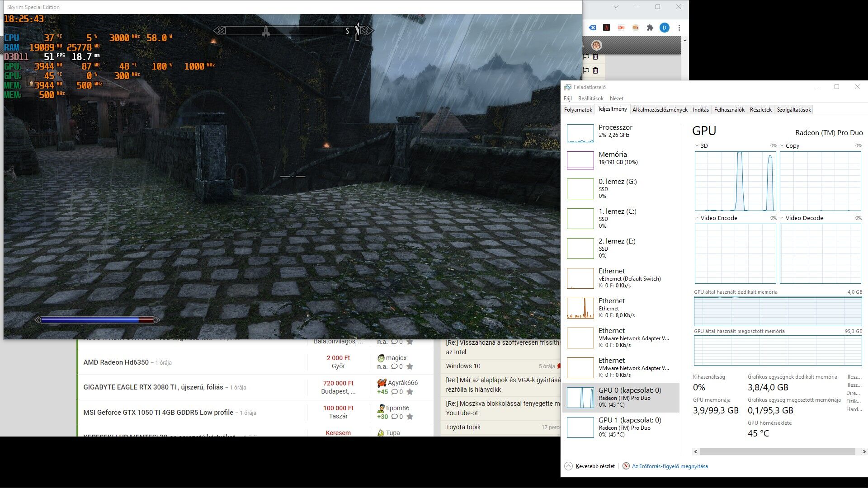Viewport: 868px width, 488px height.
Task: Open the Copy graph engine dropdown
Action: tap(782, 145)
